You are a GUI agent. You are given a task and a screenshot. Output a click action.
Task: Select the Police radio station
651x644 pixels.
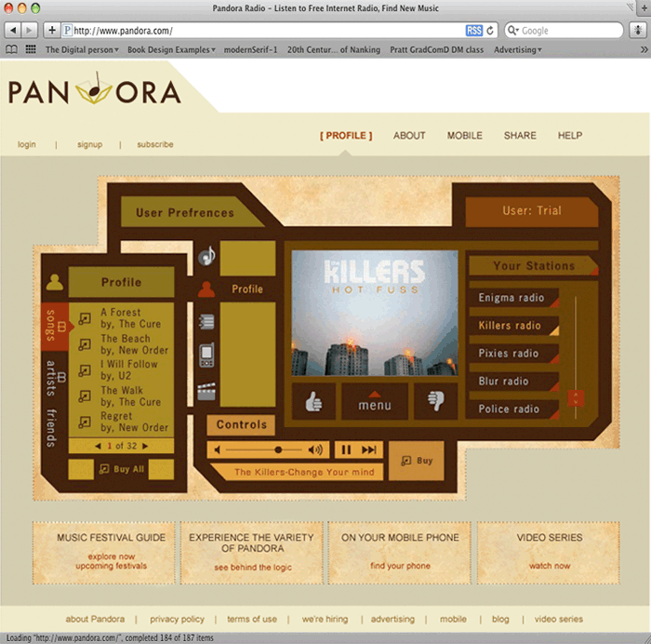coord(513,409)
